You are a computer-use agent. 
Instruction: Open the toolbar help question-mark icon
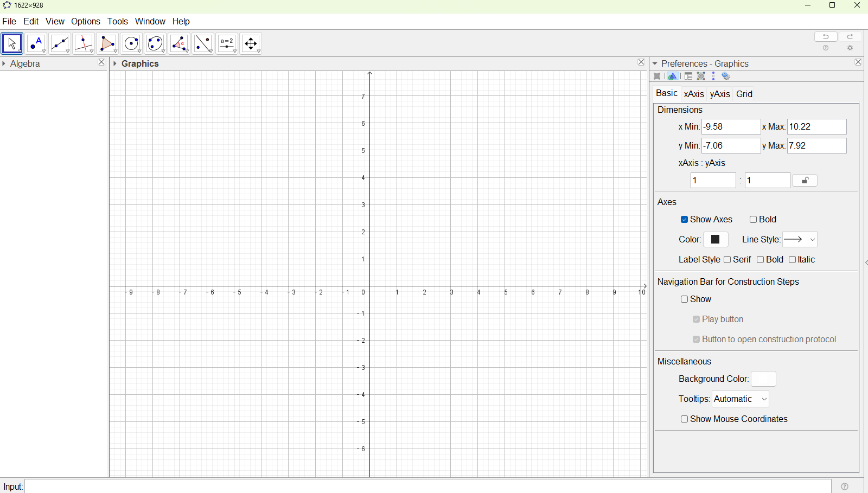826,48
